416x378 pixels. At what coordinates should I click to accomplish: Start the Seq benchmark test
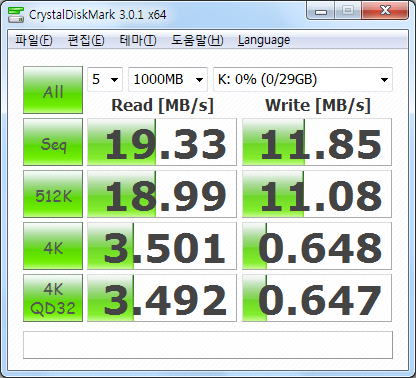[x=53, y=142]
